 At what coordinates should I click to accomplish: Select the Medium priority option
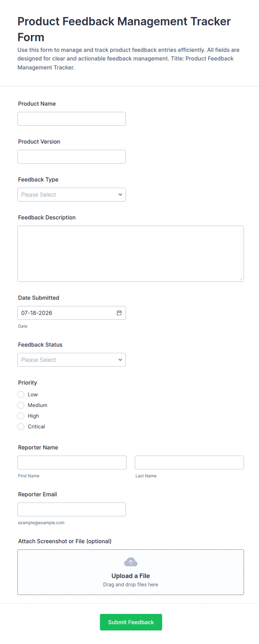[x=21, y=405]
